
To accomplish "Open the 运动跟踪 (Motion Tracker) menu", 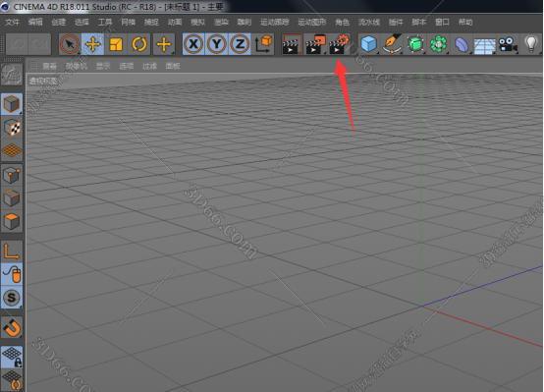I will [x=274, y=22].
